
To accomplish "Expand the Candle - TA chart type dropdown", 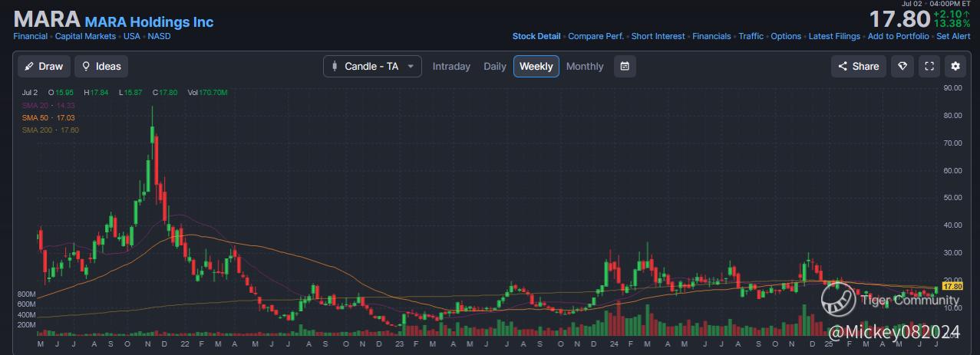I will click(373, 66).
